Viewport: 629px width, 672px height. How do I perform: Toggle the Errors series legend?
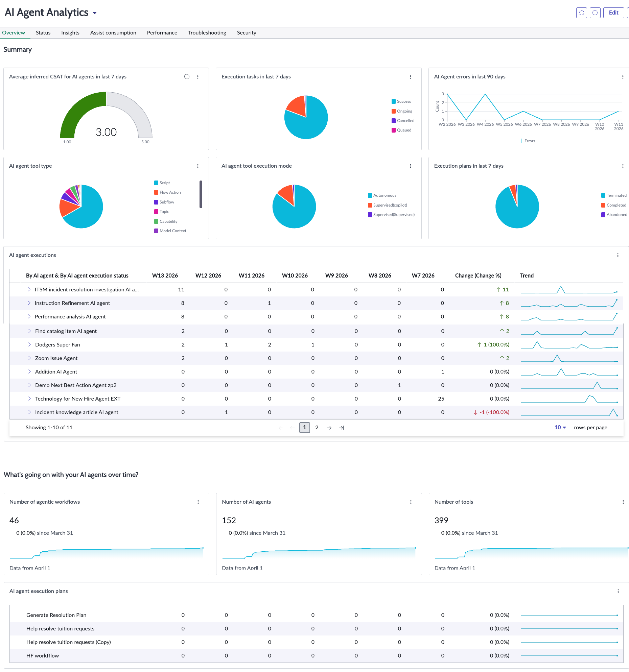(x=528, y=141)
